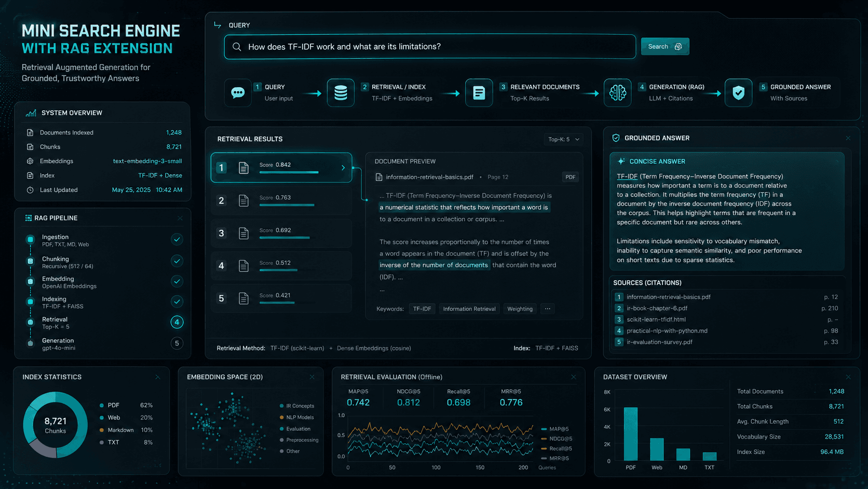Open citation 5 ir-evaluation-survey.pdf
The image size is (868, 489).
pyautogui.click(x=726, y=342)
